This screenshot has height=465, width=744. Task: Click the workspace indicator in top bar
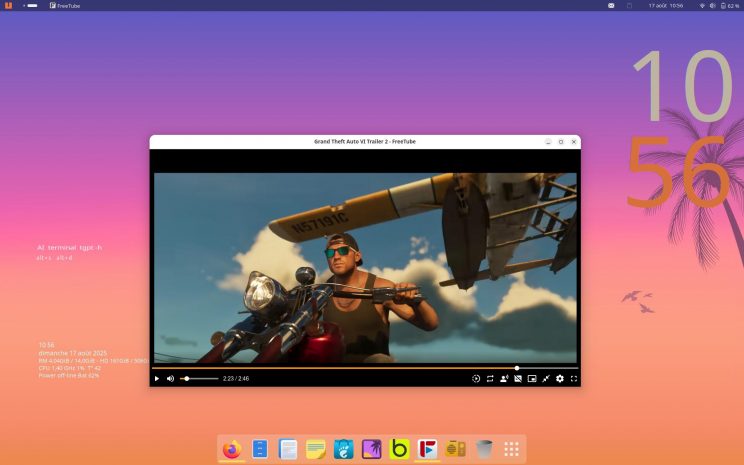click(30, 5)
